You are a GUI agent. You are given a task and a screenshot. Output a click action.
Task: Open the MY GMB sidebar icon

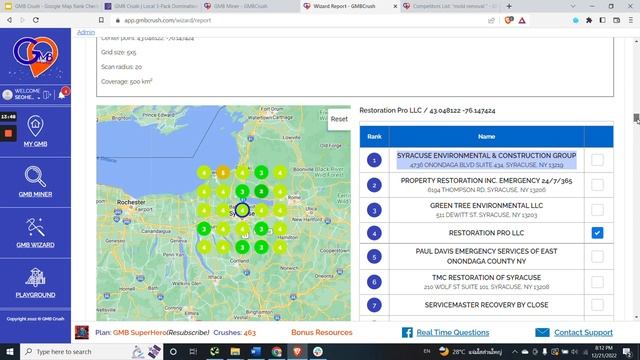35,126
